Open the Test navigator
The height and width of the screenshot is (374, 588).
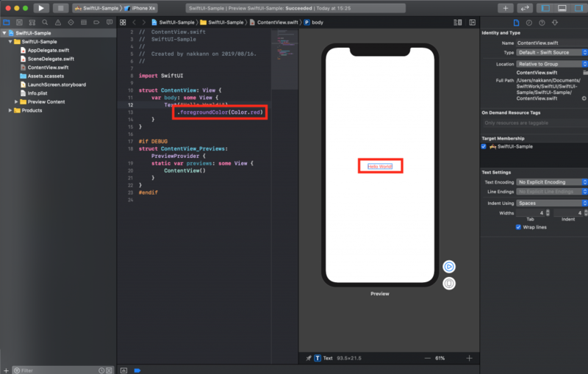click(x=71, y=22)
